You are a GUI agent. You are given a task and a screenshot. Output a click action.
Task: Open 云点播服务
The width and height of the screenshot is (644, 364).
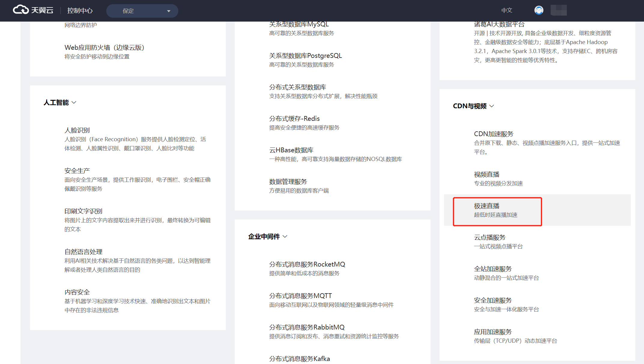[490, 237]
